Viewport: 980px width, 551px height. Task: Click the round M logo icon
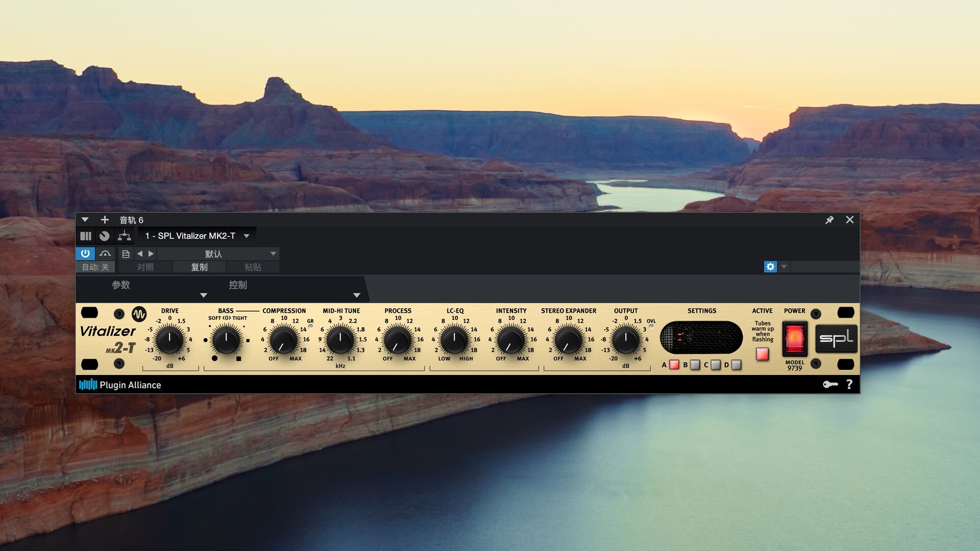(x=139, y=314)
